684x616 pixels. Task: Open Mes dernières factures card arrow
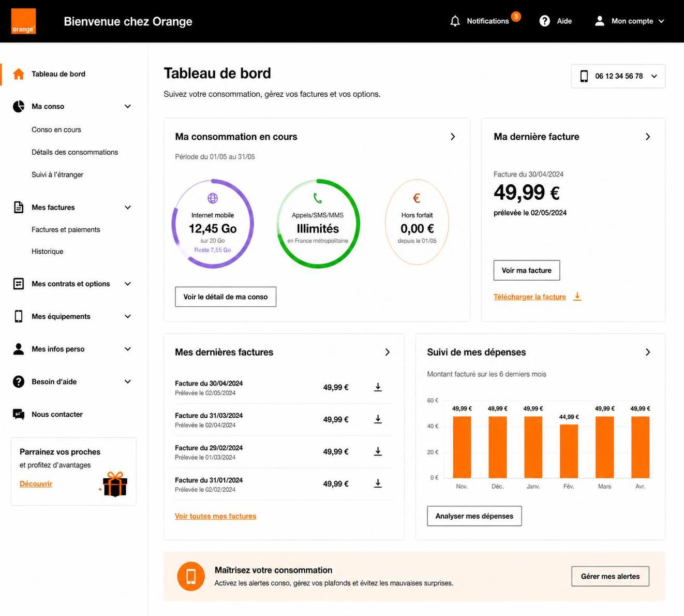(388, 352)
